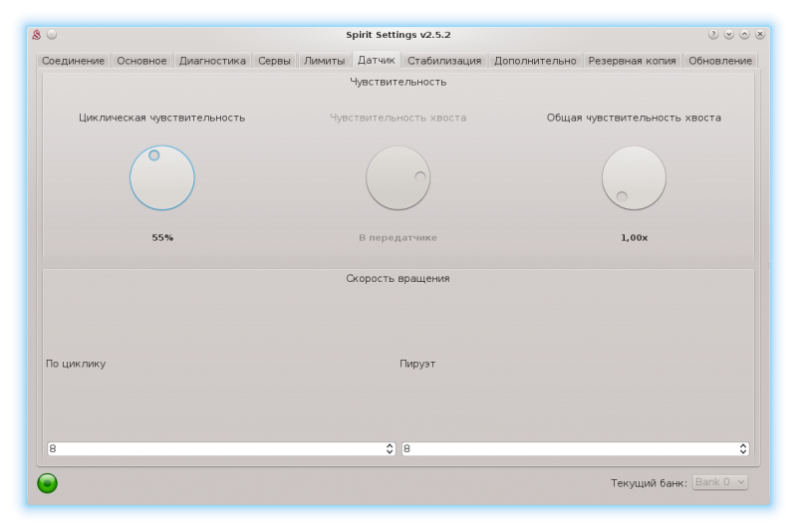797x532 pixels.
Task: Click the Циклическая чувствительность dial
Action: [162, 178]
